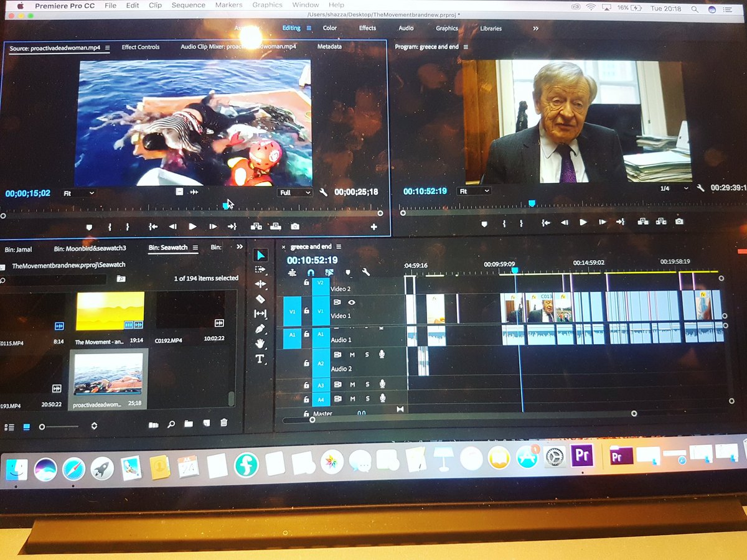Play the Source monitor clip

(x=192, y=226)
